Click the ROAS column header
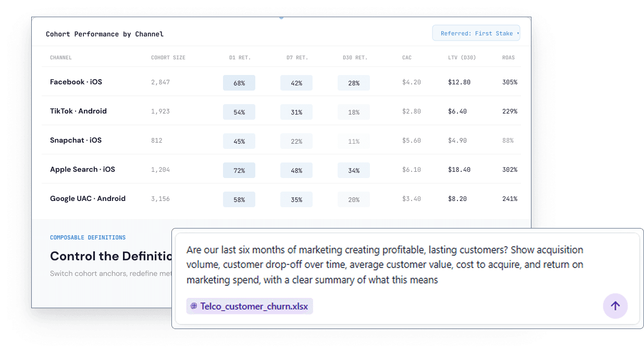Viewport: 644px width, 354px height. [509, 58]
